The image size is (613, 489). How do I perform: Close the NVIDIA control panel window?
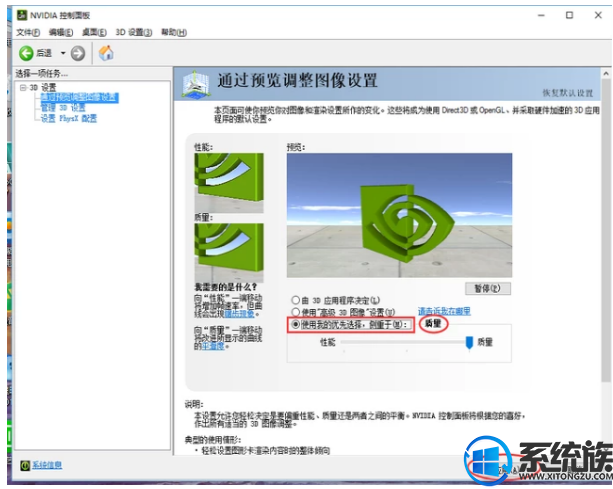(x=598, y=15)
